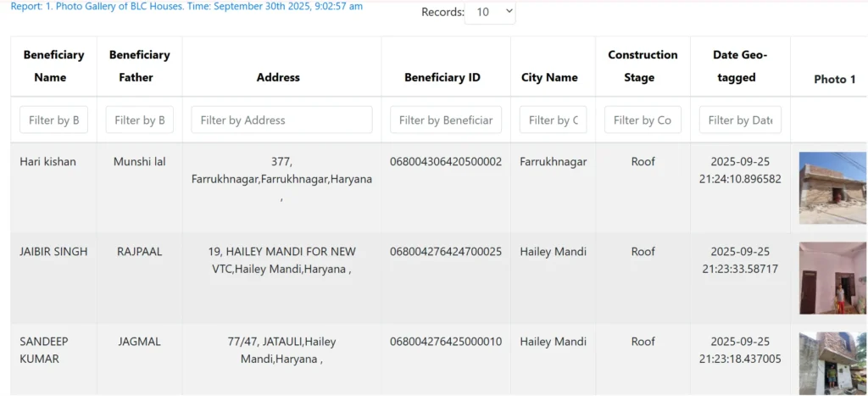
Task: Sort by Construction Stage column header
Action: [643, 66]
